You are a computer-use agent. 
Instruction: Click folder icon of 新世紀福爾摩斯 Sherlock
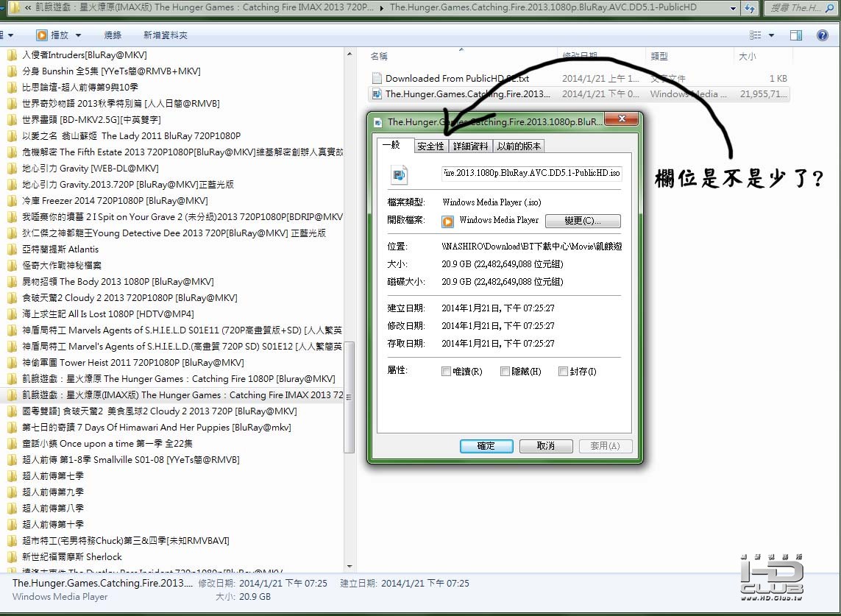pos(12,557)
